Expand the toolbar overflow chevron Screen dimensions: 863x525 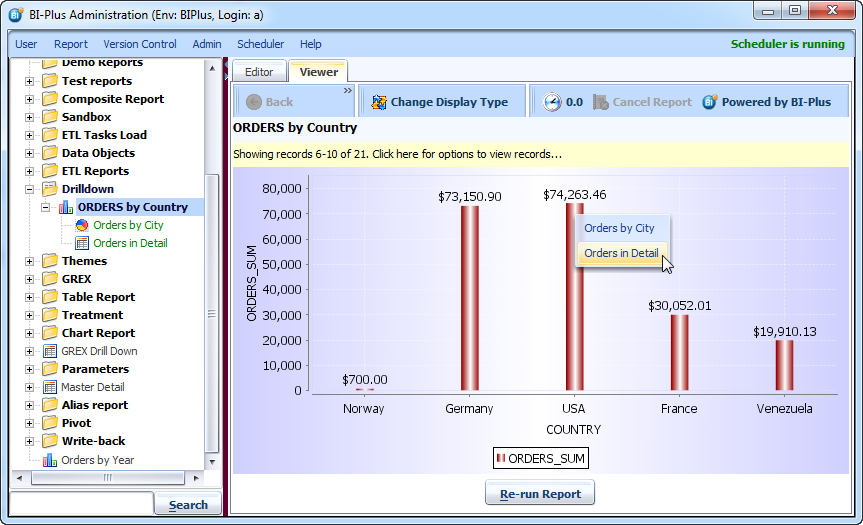pos(348,90)
